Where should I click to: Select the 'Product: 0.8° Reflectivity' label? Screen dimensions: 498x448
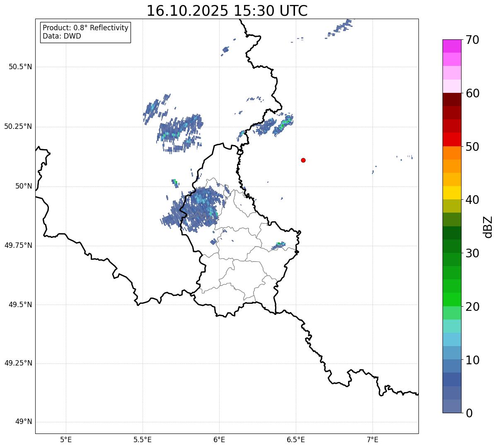tap(86, 28)
